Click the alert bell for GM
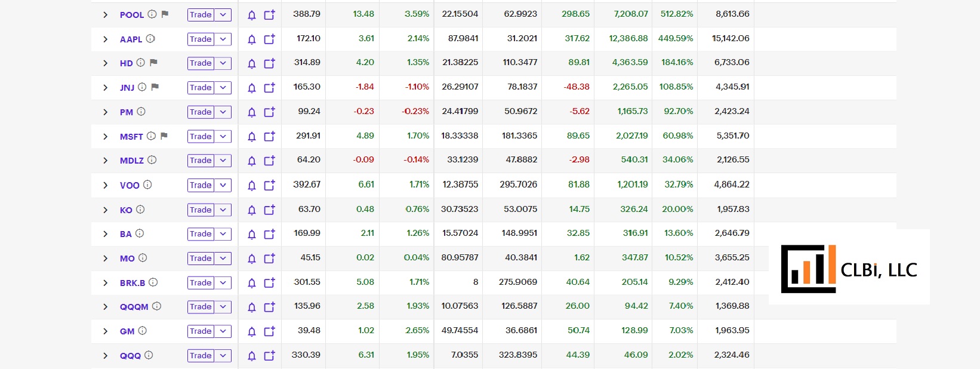 pos(252,332)
